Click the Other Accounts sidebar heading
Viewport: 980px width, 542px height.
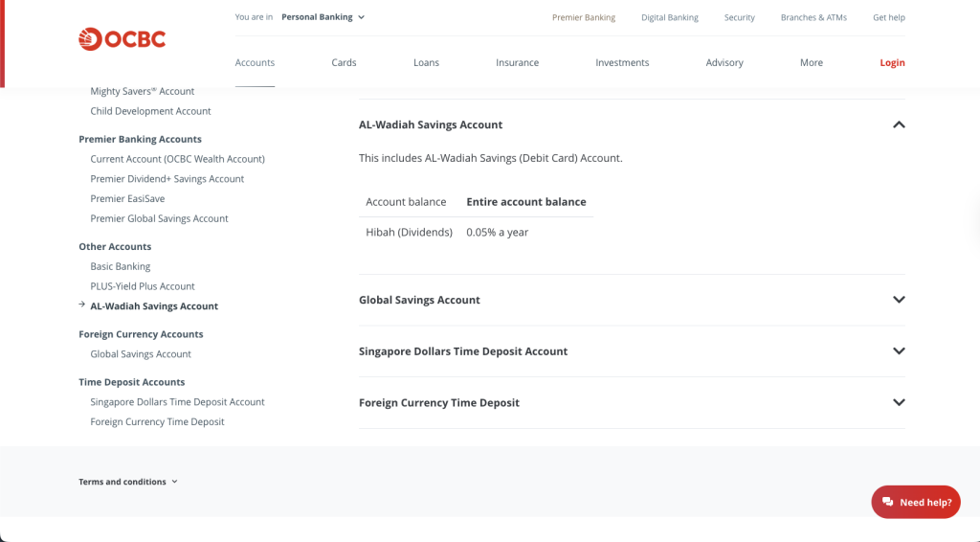[115, 246]
